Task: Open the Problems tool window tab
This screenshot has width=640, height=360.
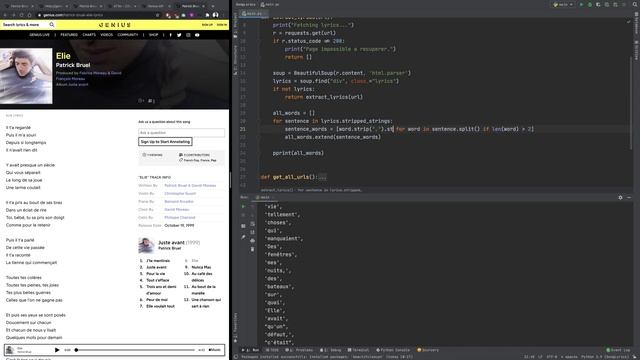Action: click(299, 350)
